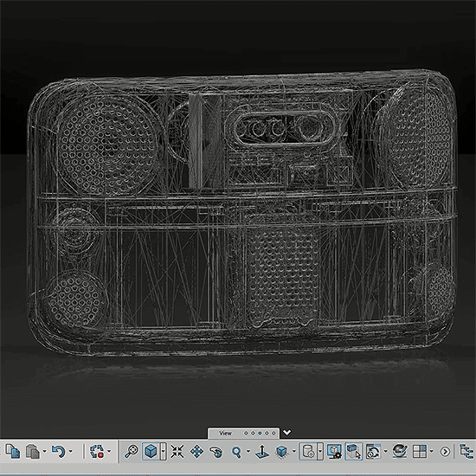This screenshot has width=476, height=476.
Task: Click the fit-to-view inward arrows icon
Action: point(177,452)
